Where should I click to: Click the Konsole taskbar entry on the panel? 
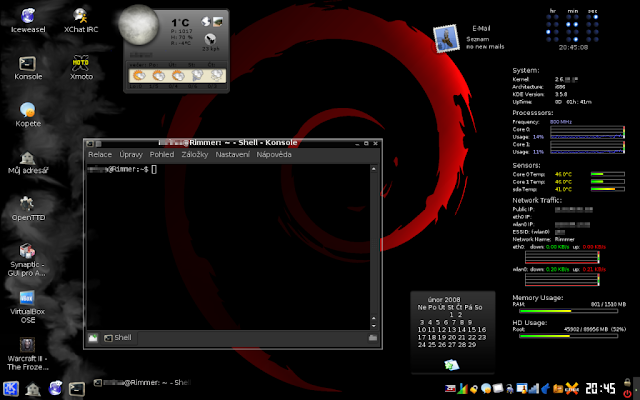coord(142,383)
